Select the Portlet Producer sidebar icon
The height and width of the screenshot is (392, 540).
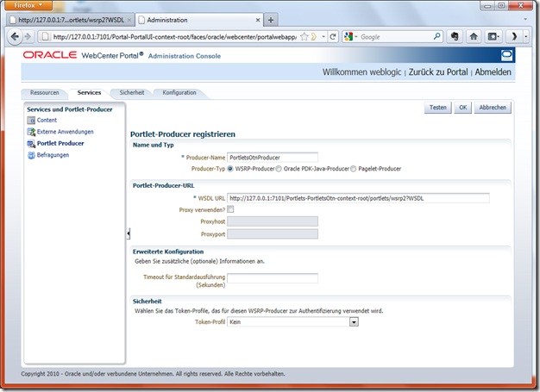coord(31,144)
